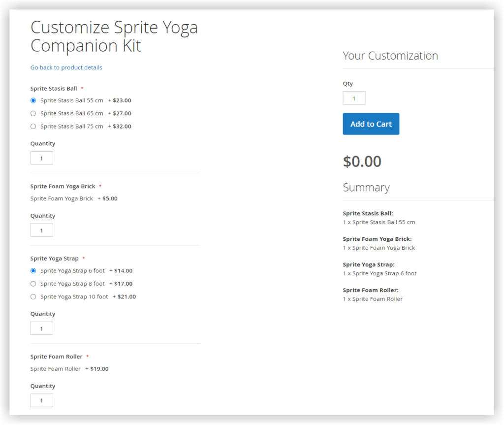Viewport: 504px width, 425px height.
Task: Choose Sprite Yoga Strap 8 foot option
Action: point(33,284)
